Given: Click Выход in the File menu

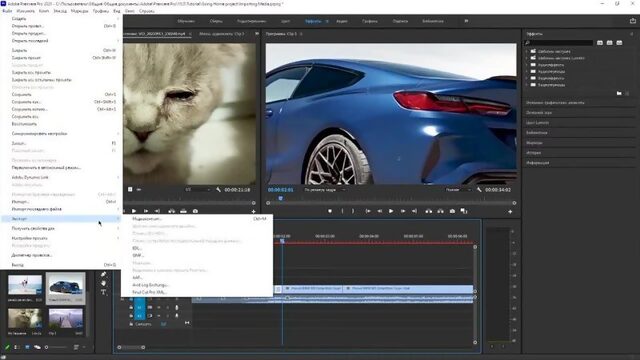Looking at the screenshot, I should (x=18, y=265).
